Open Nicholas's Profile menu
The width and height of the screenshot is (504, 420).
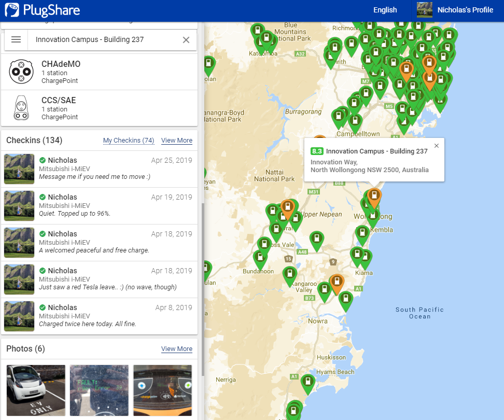click(x=465, y=10)
